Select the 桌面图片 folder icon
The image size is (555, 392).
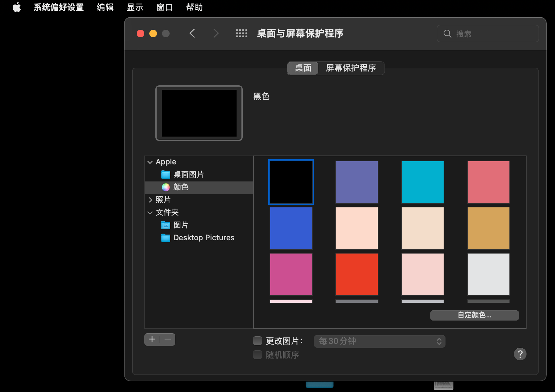click(166, 175)
